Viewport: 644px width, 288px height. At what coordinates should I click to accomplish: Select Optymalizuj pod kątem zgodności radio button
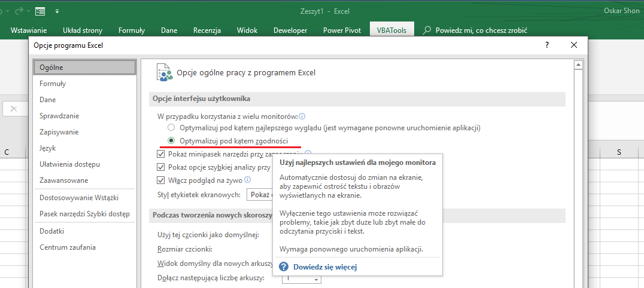pos(171,141)
